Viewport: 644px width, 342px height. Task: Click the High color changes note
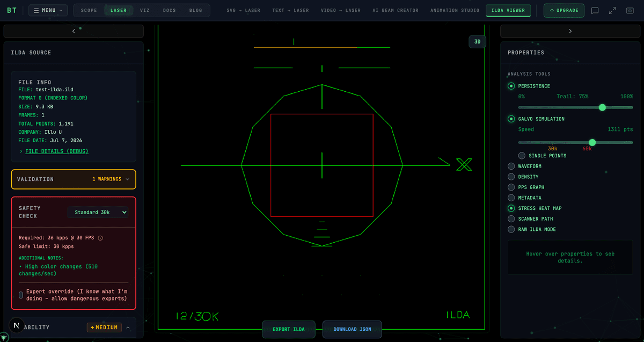coord(58,270)
